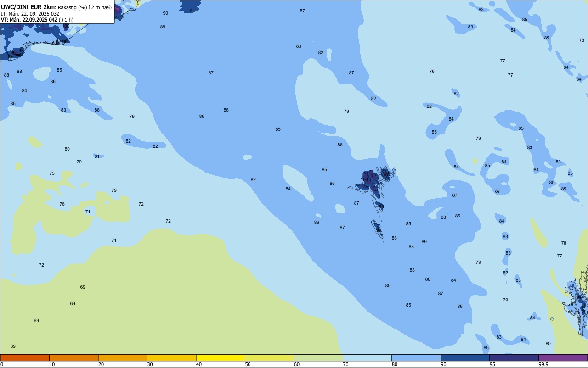Click the legend scale label "50"

coord(248,364)
